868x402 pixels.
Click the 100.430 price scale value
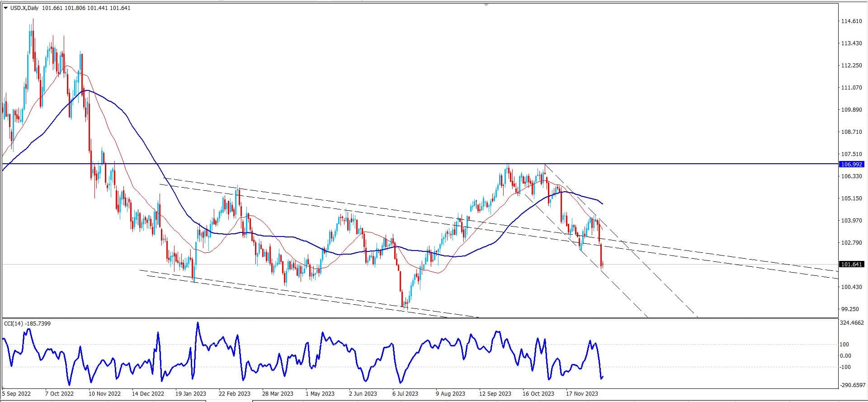click(x=851, y=287)
